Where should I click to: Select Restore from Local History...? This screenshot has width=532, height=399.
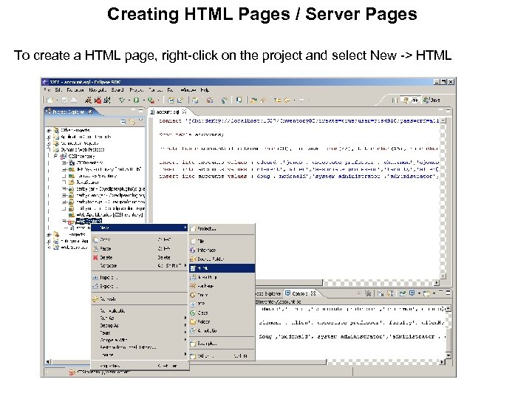click(140, 347)
